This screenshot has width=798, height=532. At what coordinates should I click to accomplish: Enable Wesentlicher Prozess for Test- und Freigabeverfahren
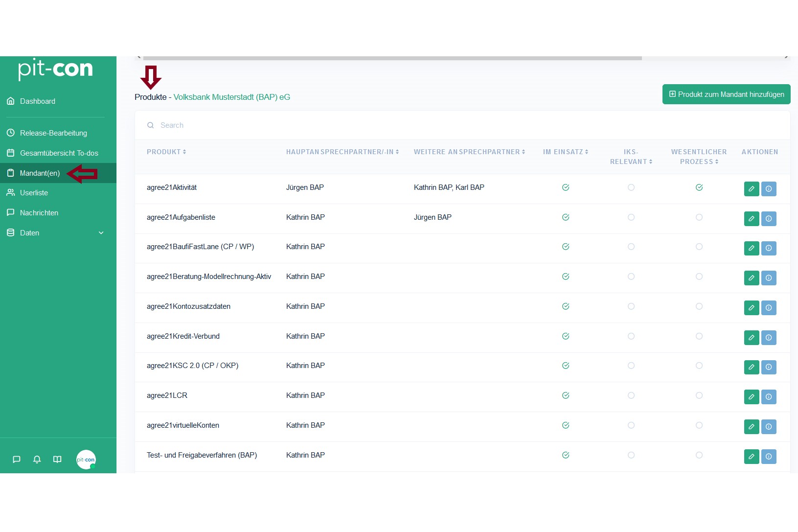coord(699,455)
